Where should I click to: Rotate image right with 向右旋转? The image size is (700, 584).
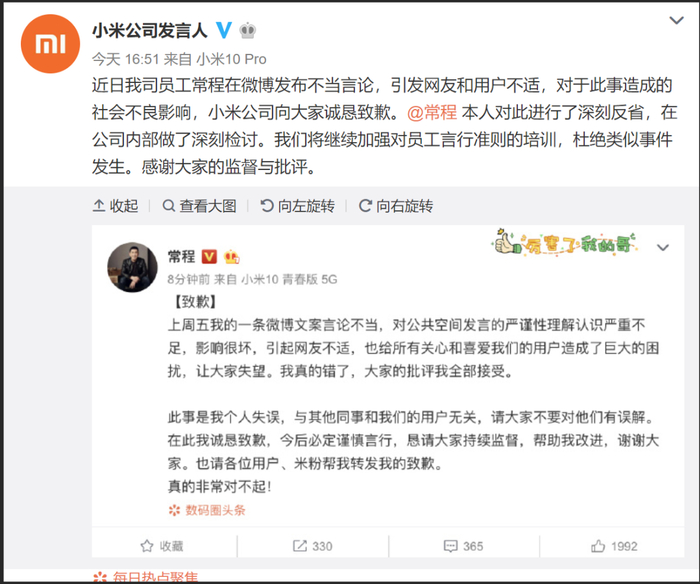396,206
